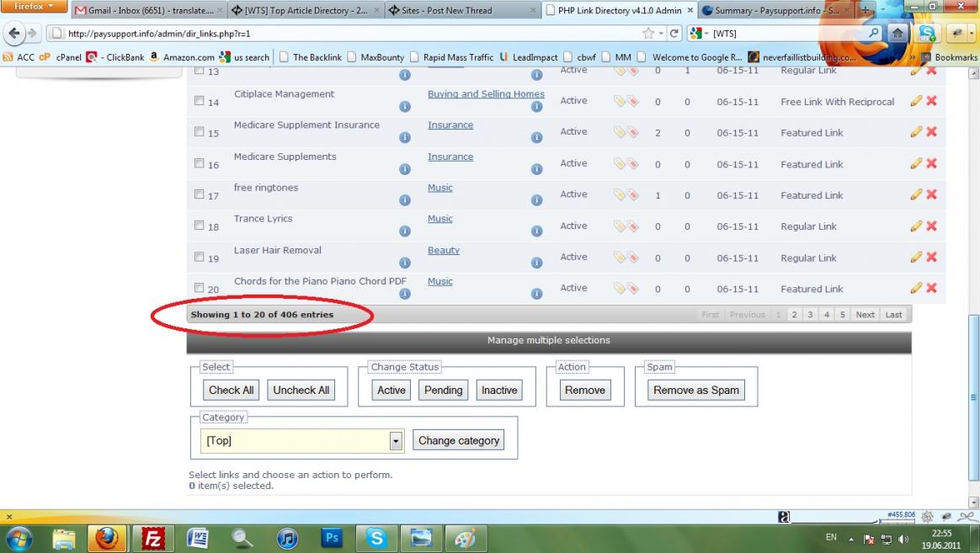Go back with Firefox back arrow
The image size is (980, 553).
pyautogui.click(x=14, y=33)
